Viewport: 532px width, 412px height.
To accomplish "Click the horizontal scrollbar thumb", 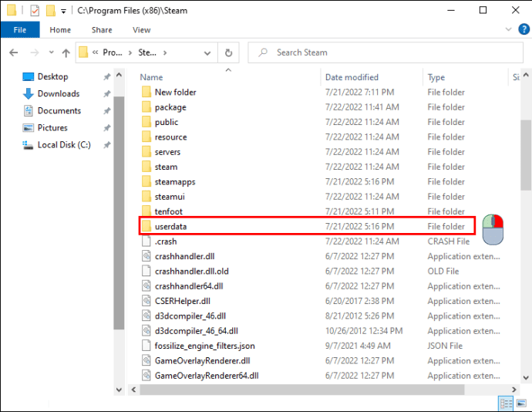I will tap(302, 390).
